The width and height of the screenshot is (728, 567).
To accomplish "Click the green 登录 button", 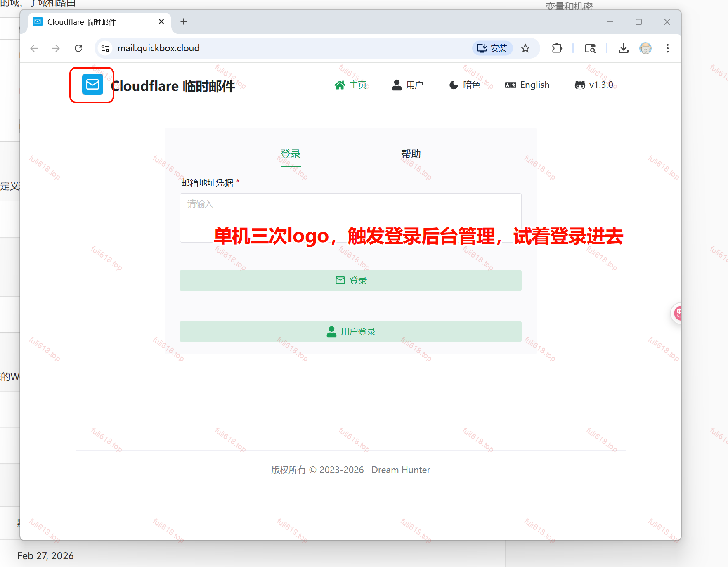I will tap(351, 281).
